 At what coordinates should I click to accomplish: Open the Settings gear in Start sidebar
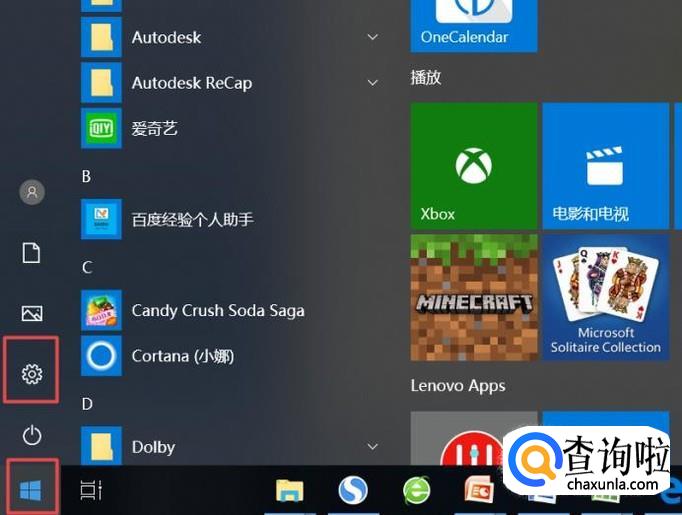[32, 374]
